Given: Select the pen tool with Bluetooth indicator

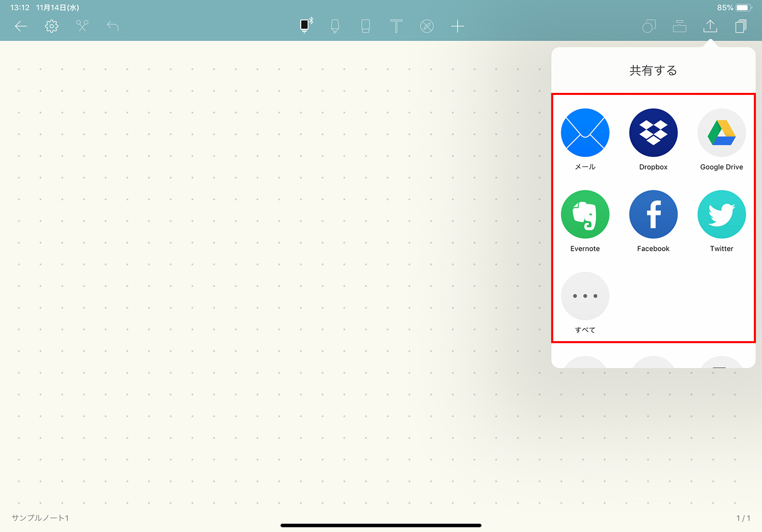Looking at the screenshot, I should (306, 25).
